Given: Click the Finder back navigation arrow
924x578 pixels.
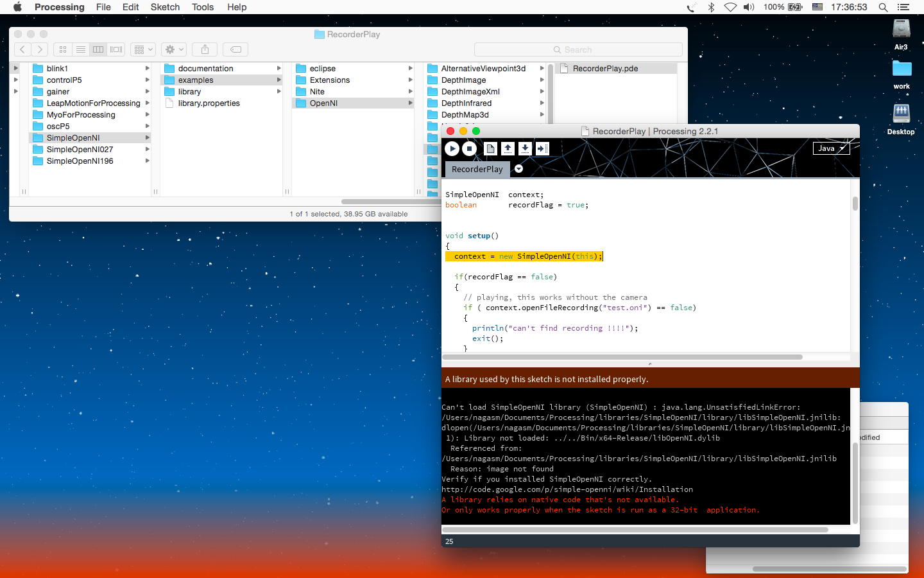Looking at the screenshot, I should click(22, 49).
